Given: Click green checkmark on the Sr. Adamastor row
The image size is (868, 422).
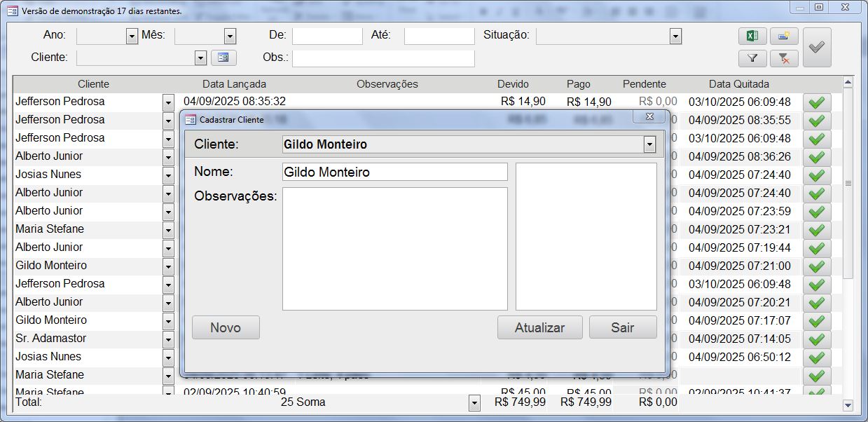Looking at the screenshot, I should pos(816,339).
